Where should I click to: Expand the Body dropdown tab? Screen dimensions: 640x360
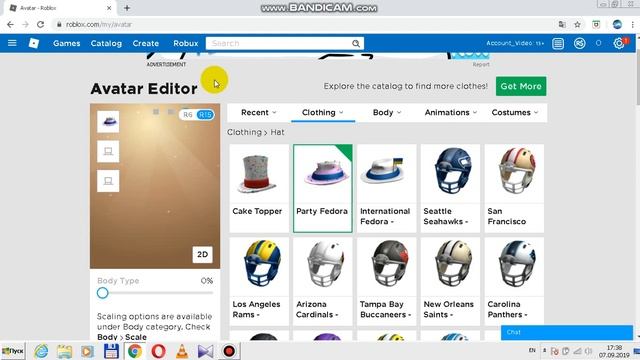tap(387, 113)
